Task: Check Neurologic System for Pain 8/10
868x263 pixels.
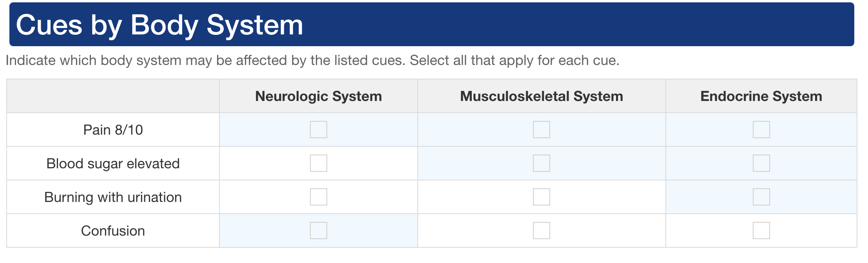Action: 319,129
